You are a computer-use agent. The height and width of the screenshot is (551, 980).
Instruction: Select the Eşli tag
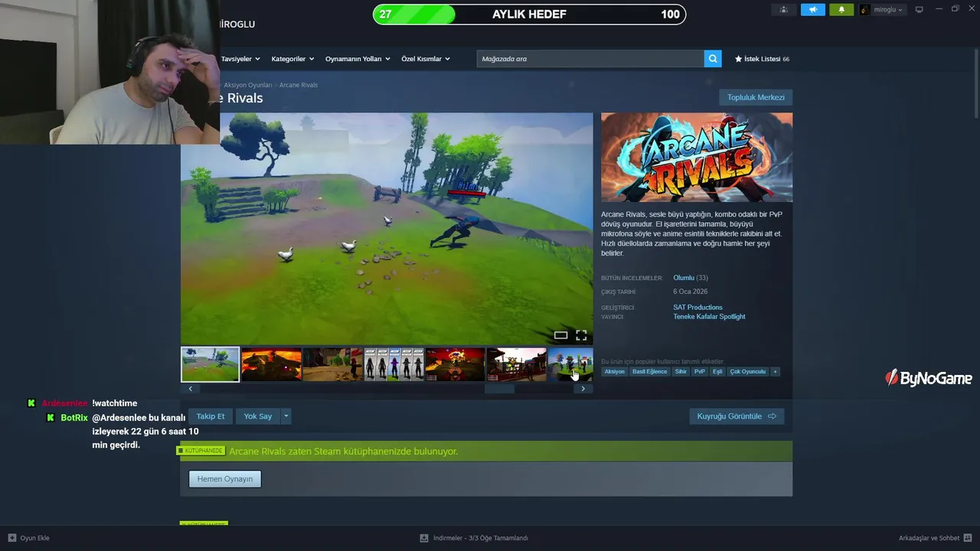pos(717,372)
